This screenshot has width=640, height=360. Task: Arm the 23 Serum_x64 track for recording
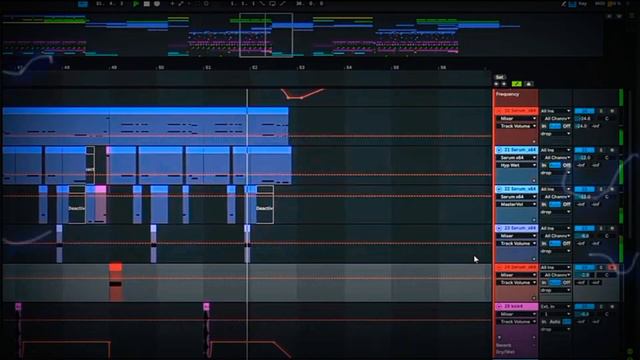(x=612, y=228)
